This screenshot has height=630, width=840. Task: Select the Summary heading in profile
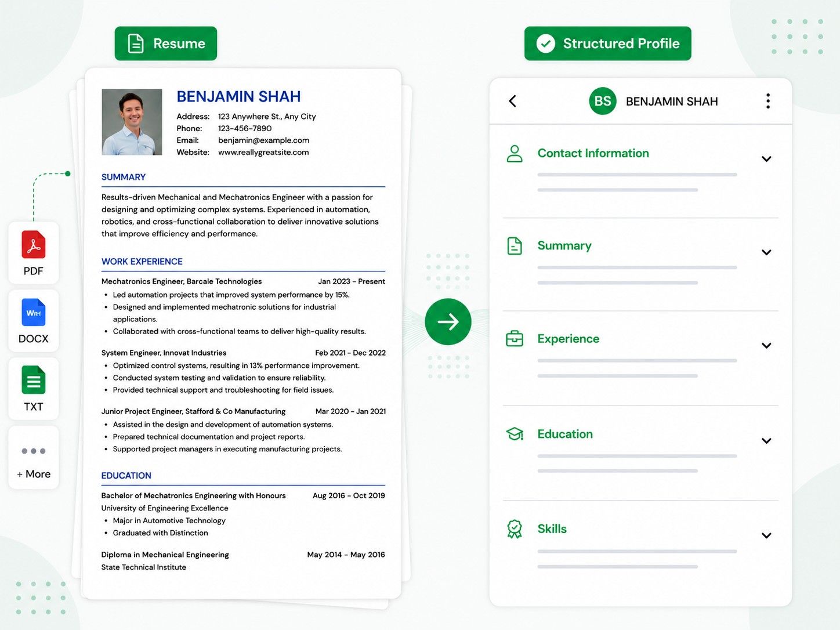coord(564,246)
